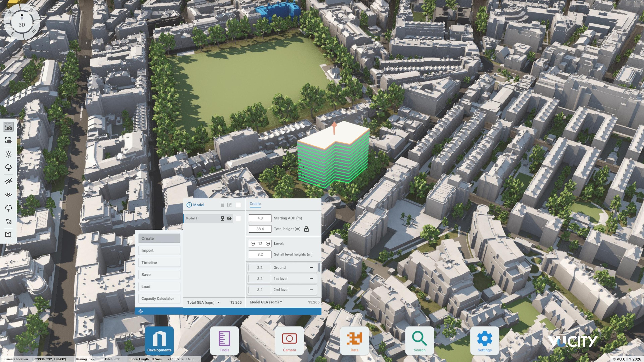Open the sun lighting settings icon

click(9, 154)
